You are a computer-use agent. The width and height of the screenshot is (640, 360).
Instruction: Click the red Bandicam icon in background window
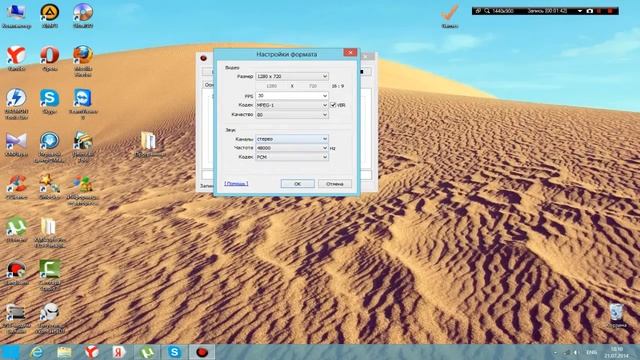point(204,58)
